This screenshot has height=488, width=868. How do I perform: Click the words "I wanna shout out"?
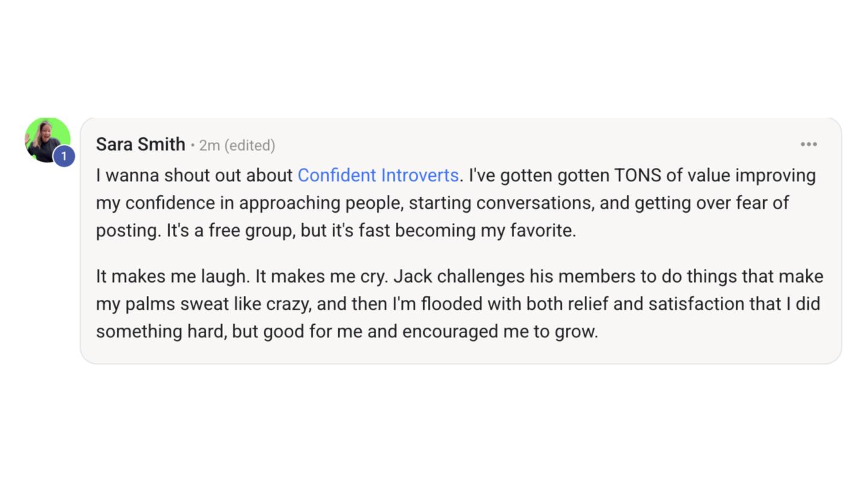153,175
